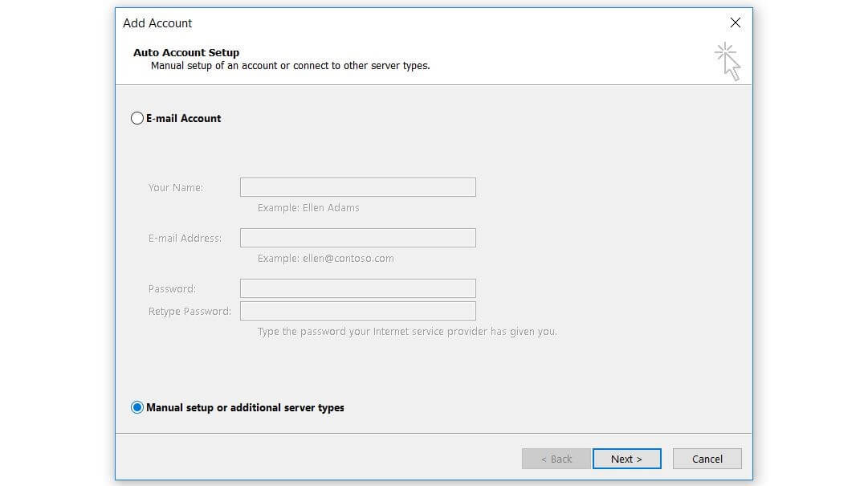This screenshot has width=868, height=486.
Task: Click the Back button
Action: click(x=556, y=459)
